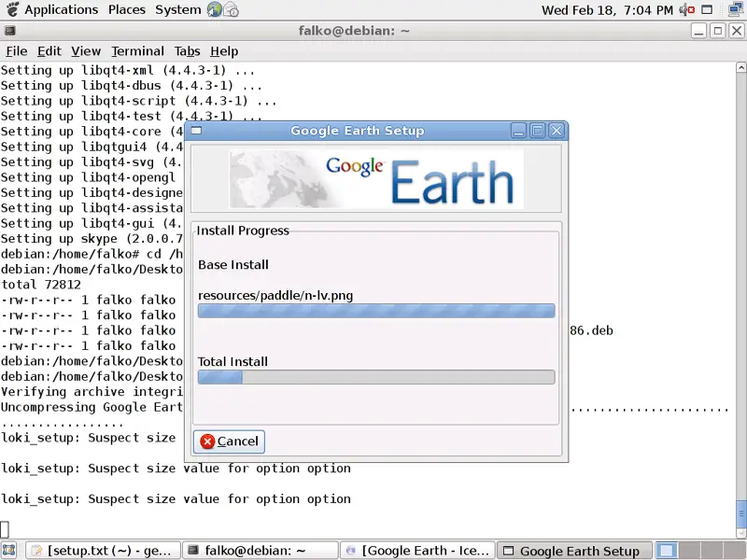Open the terminal File menu

point(17,51)
